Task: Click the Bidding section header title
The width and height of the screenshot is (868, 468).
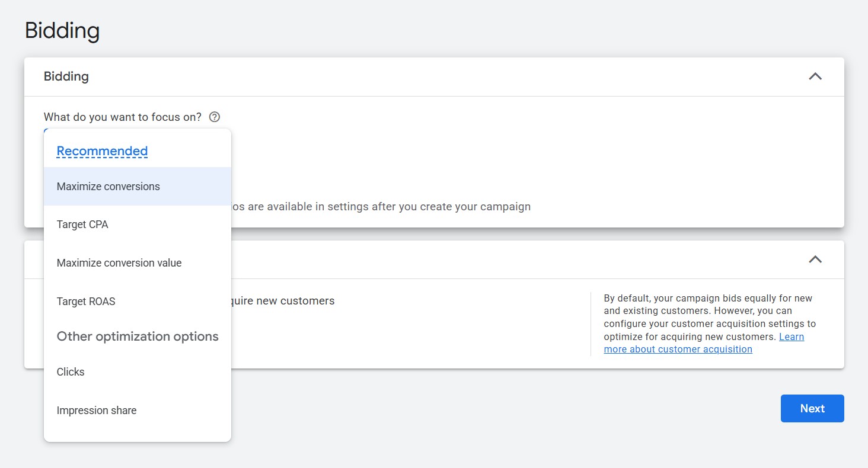Action: (66, 76)
